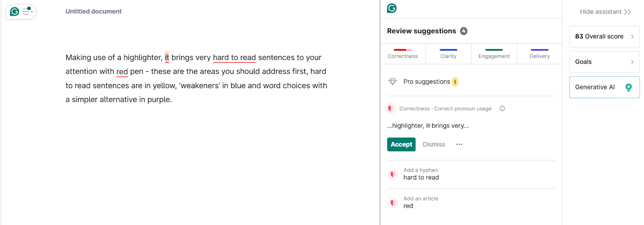Viewport: 644px width, 225px height.
Task: Click the shield icon next to Add a hyphen
Action: pyautogui.click(x=393, y=174)
